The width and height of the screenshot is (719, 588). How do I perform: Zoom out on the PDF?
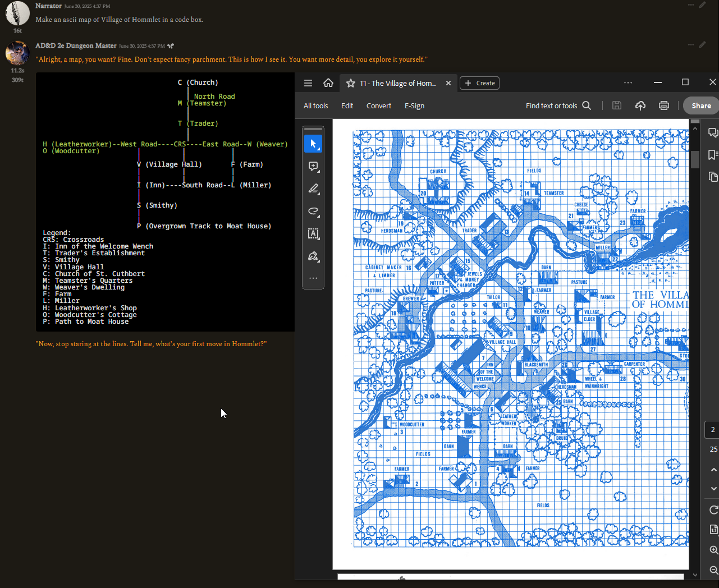pyautogui.click(x=713, y=569)
